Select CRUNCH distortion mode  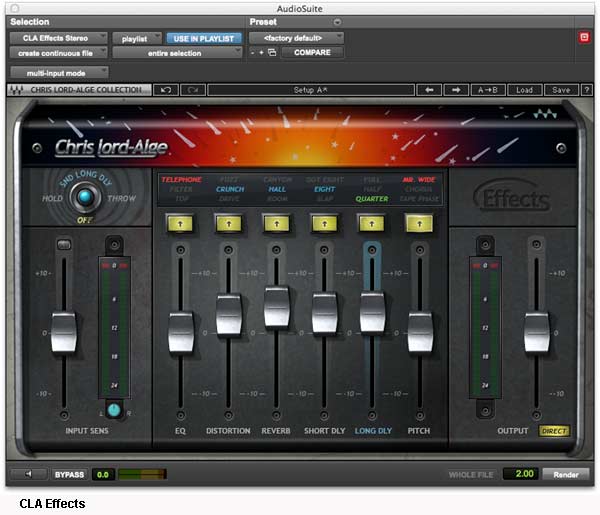click(230, 189)
